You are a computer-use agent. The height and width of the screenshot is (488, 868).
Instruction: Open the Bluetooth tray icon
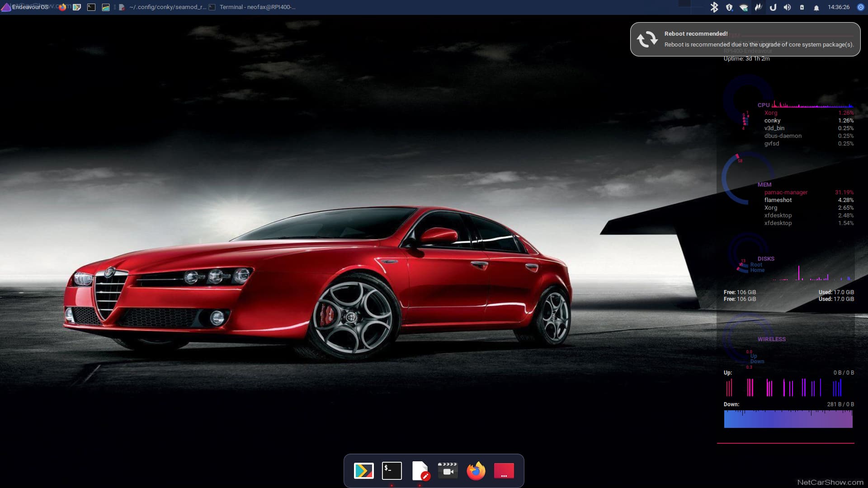coord(714,7)
